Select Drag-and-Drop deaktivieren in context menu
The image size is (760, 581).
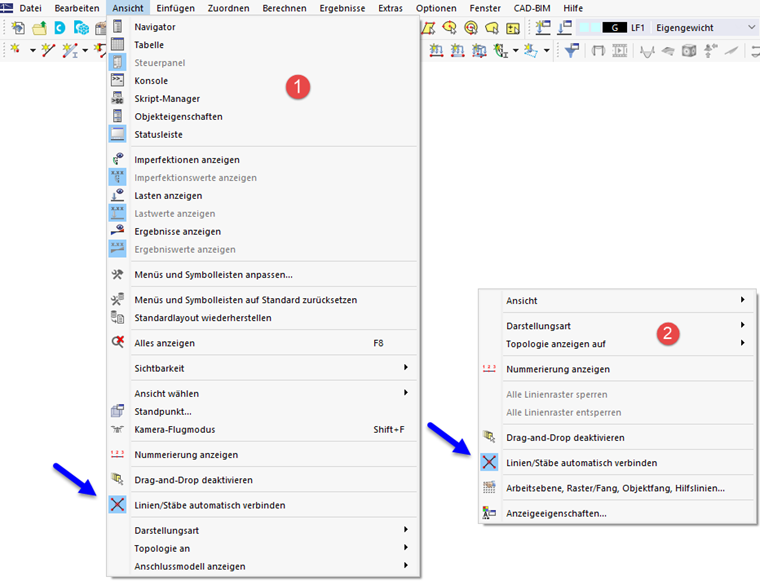click(x=617, y=437)
